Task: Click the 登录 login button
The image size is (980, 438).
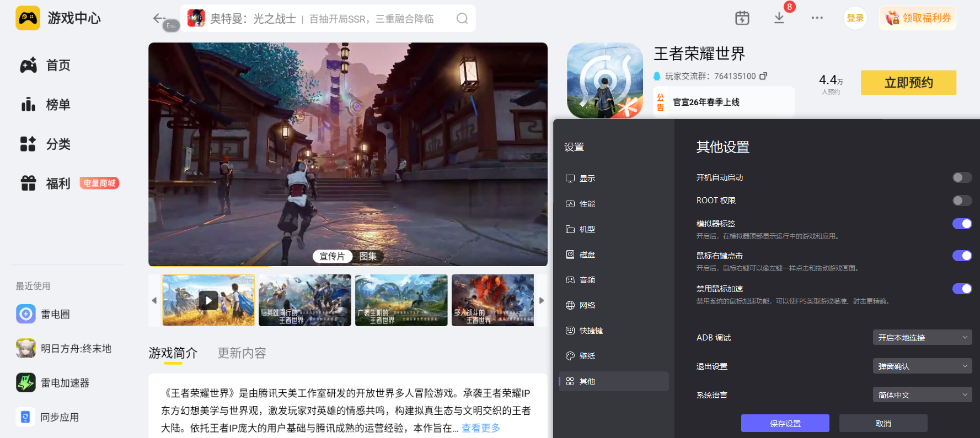Action: click(855, 18)
